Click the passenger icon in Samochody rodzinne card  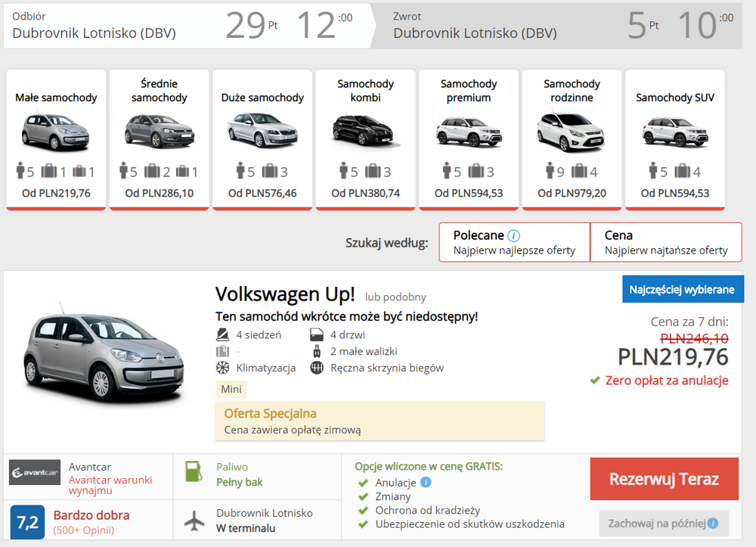click(x=550, y=171)
